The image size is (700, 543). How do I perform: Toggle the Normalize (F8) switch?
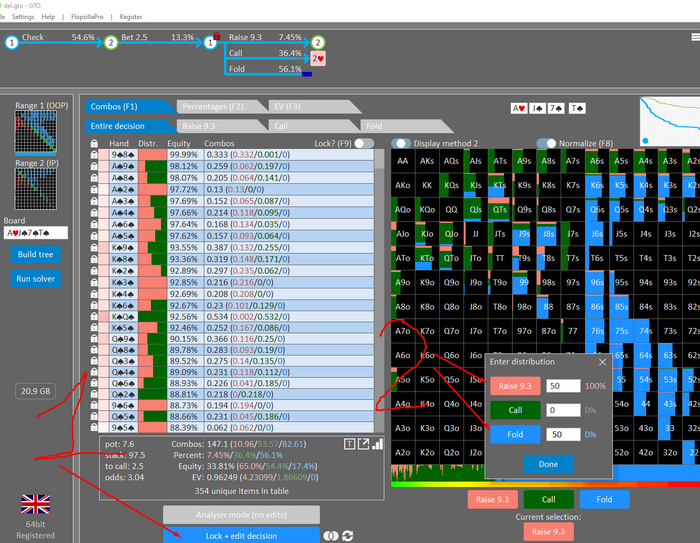pyautogui.click(x=546, y=143)
